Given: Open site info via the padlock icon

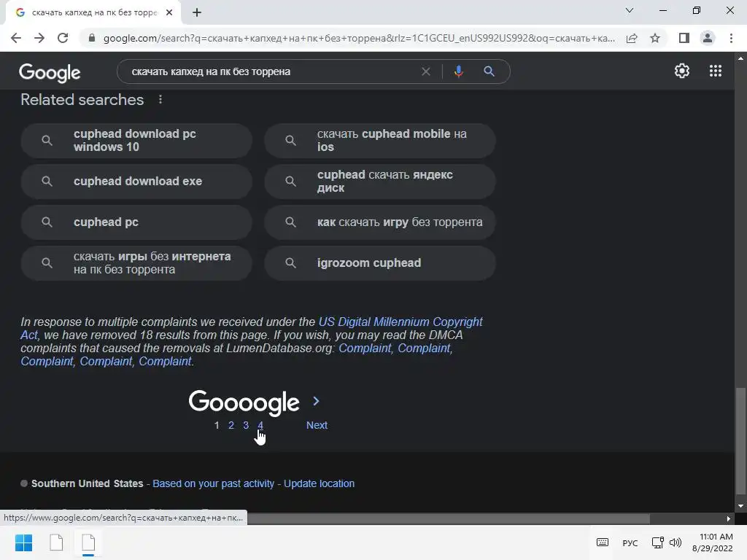Looking at the screenshot, I should coord(92,38).
